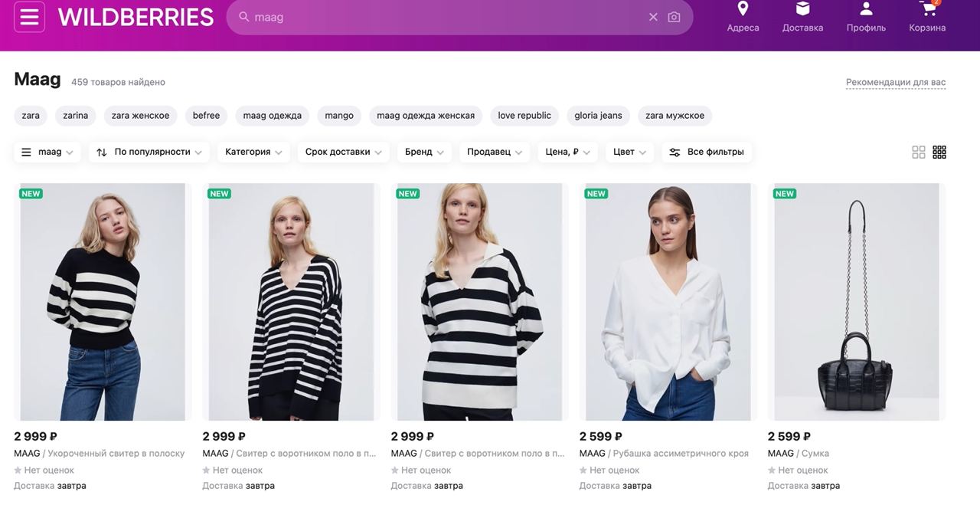Expand the Категория filter dropdown
This screenshot has height=505, width=980.
coord(253,152)
